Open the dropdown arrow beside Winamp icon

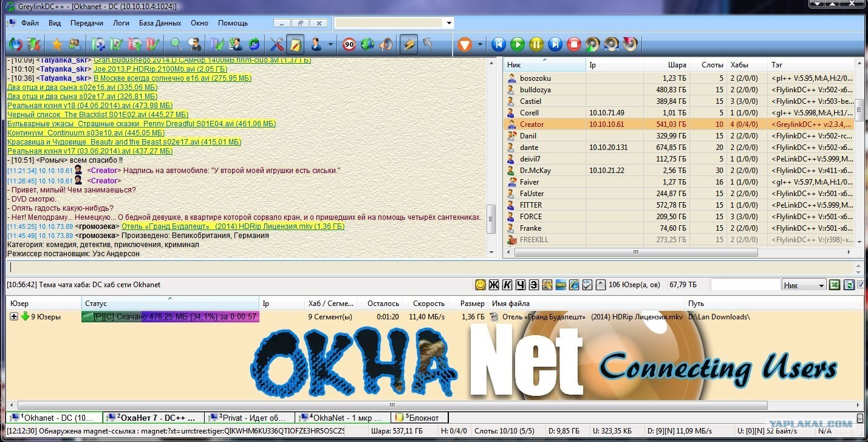(480, 44)
